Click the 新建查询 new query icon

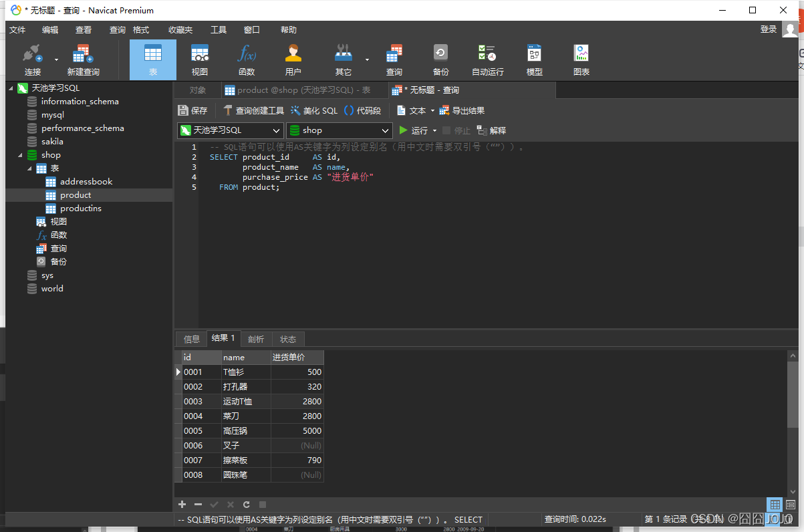[83, 59]
